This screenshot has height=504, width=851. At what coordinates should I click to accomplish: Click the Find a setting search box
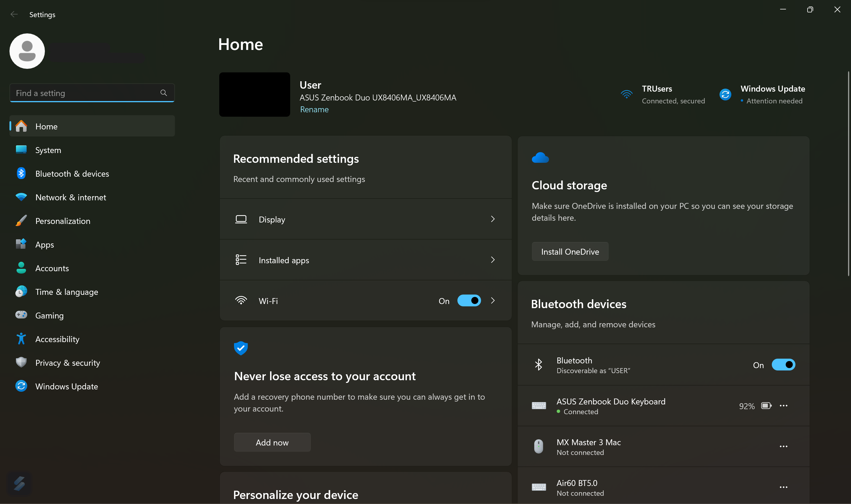coord(92,93)
